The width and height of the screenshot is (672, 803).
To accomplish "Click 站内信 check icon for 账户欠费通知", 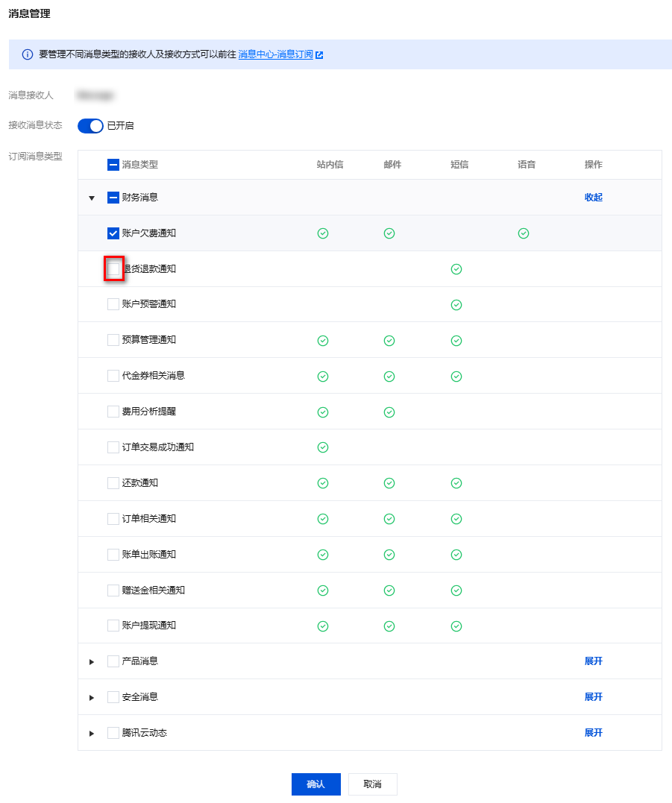I will coord(323,233).
